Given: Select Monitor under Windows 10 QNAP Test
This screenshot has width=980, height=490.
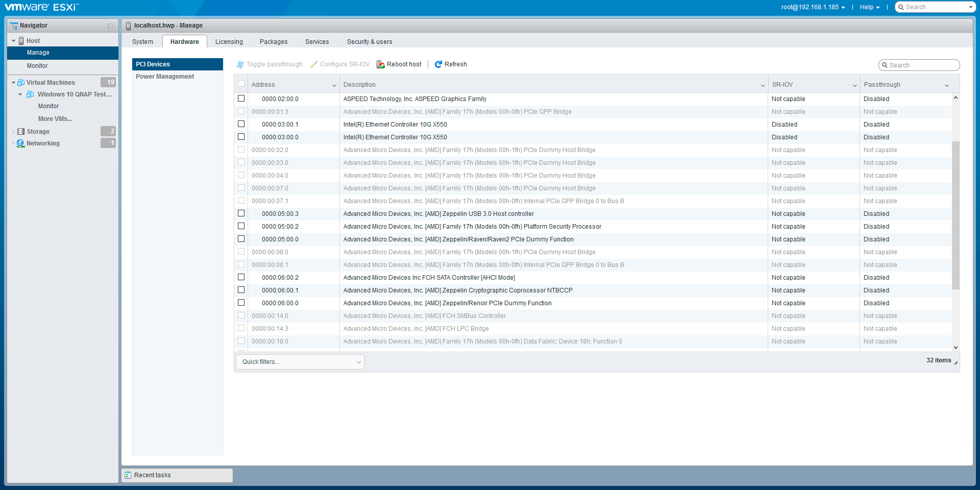Looking at the screenshot, I should [x=48, y=106].
